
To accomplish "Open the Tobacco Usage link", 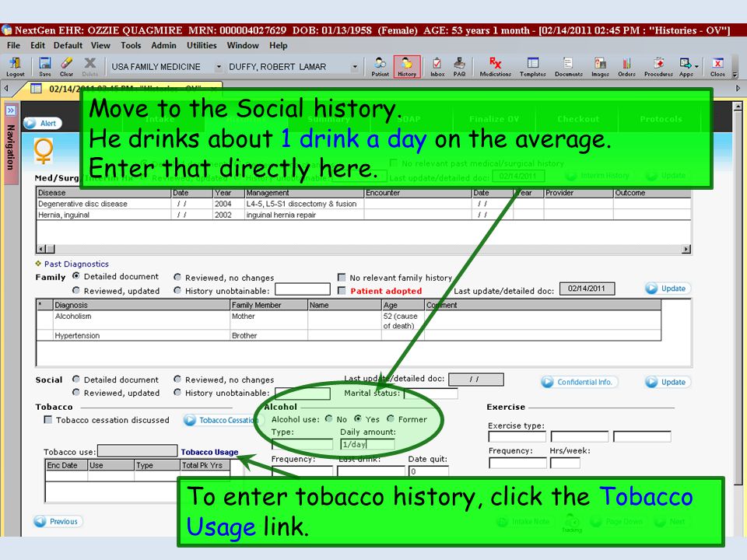I will [x=209, y=452].
